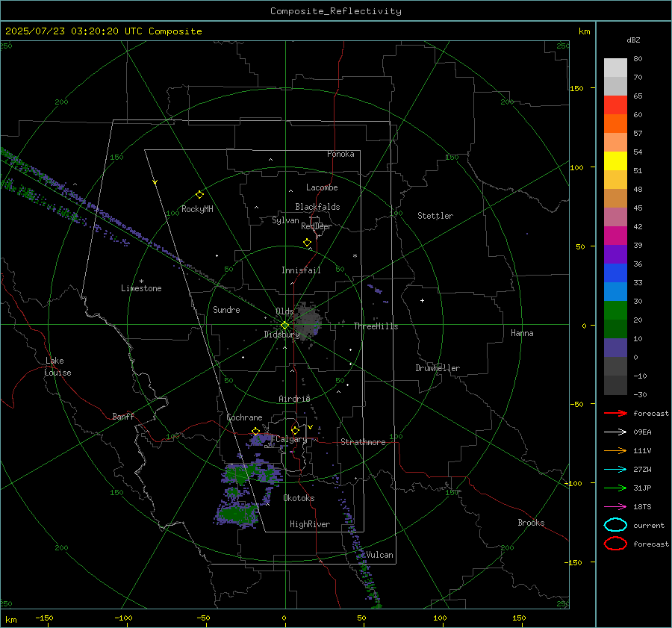Image resolution: width=672 pixels, height=628 pixels.
Task: Click the Banff label
Action: pos(123,417)
